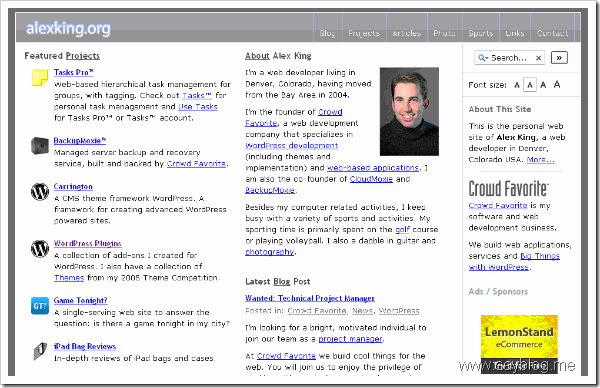This screenshot has height=388, width=600.
Task: Click the Crowd Favorite logo in sidebar
Action: coord(509,188)
